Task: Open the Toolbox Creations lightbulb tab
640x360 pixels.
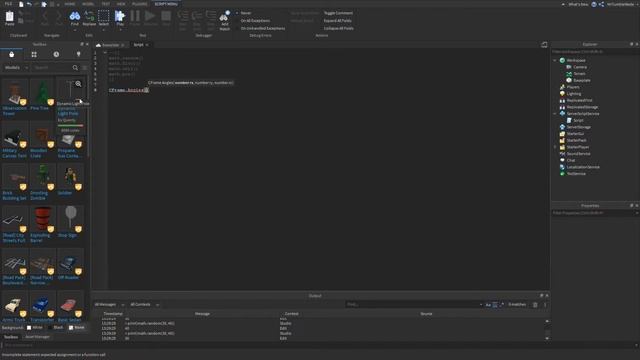Action: pos(78,54)
